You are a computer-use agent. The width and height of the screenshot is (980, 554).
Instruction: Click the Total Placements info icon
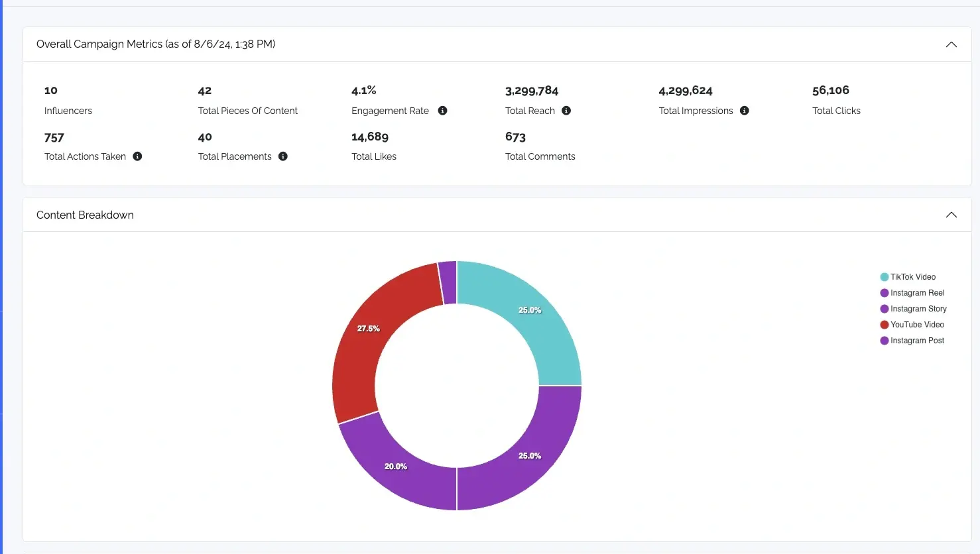click(282, 156)
